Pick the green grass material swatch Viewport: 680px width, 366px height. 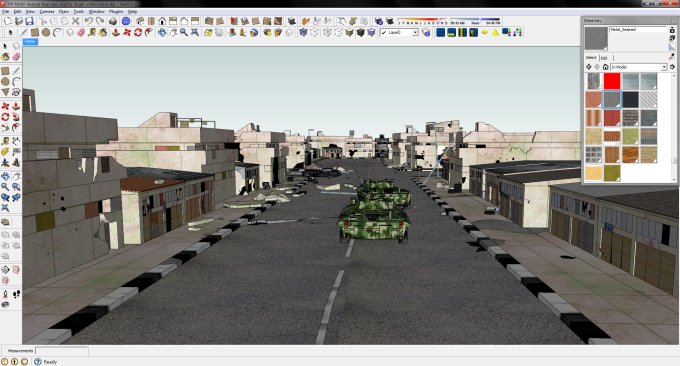[630, 136]
